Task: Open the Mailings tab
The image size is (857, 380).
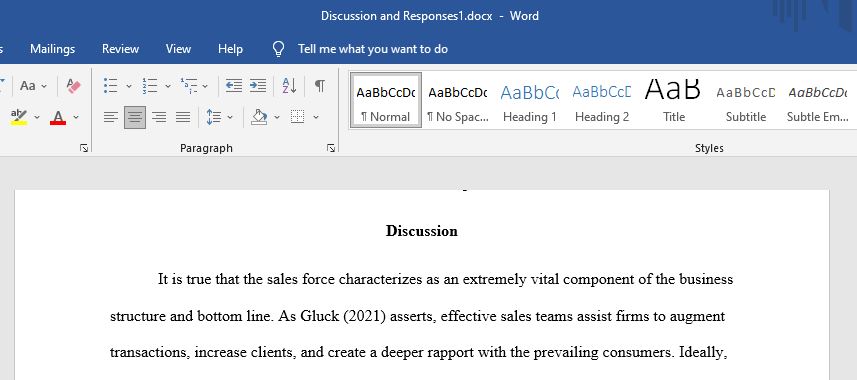Action: 52,49
